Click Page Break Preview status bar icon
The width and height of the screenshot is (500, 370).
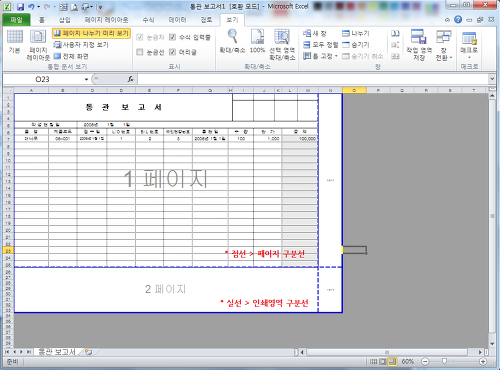(392, 361)
